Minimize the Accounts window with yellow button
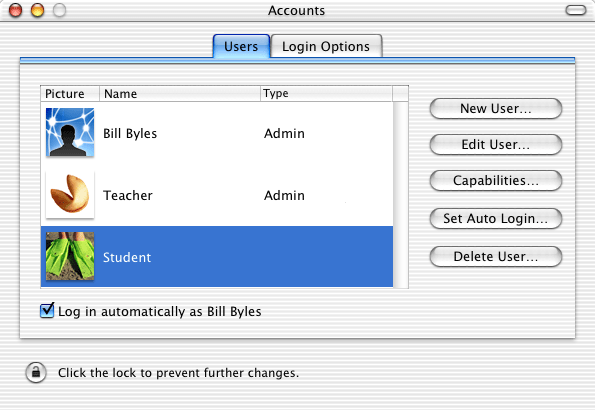This screenshot has height=410, width=595. 37,10
